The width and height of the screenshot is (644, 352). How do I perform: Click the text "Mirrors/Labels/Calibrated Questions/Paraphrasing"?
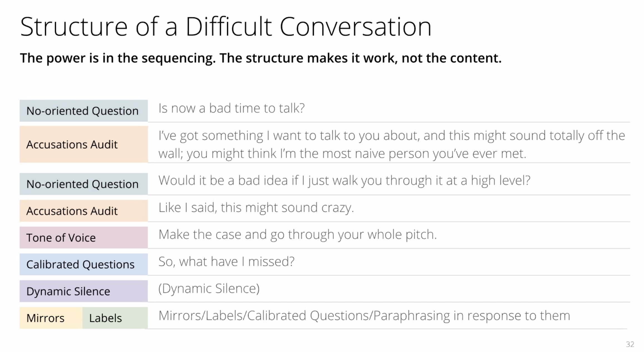pyautogui.click(x=364, y=316)
